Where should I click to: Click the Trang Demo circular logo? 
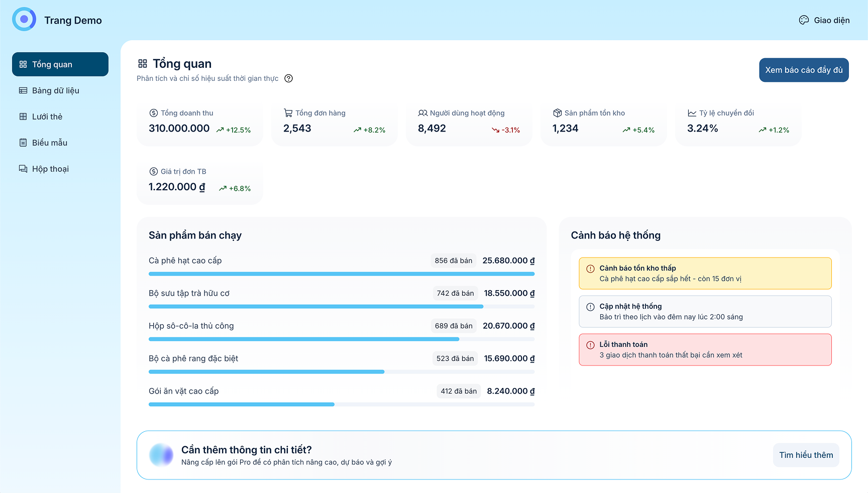pos(24,20)
